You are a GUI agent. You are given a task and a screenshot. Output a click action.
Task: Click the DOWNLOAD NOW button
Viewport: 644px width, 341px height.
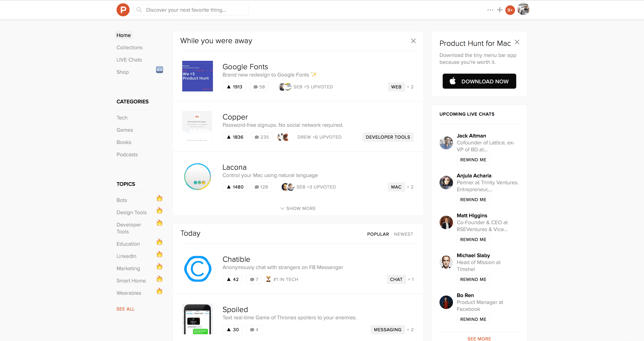tap(479, 81)
